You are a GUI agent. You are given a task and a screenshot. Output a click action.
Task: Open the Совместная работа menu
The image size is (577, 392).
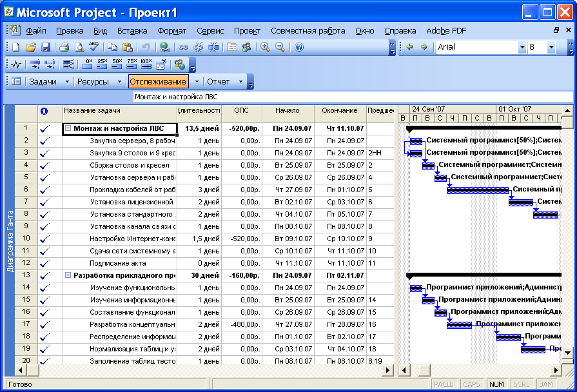[x=308, y=31]
